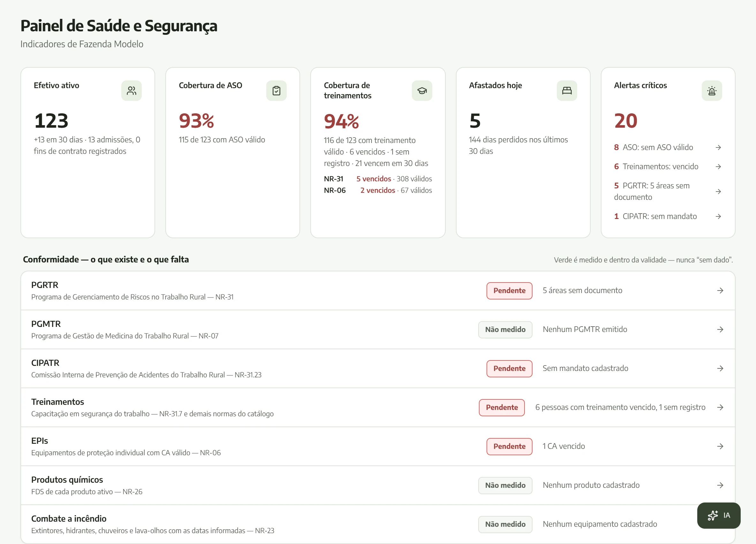
Task: Open the PGMTR compliance row title
Action: [x=46, y=324]
